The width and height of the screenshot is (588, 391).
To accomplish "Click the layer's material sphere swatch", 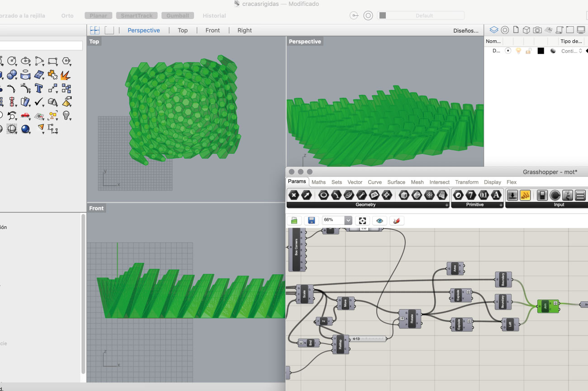I will tap(553, 51).
